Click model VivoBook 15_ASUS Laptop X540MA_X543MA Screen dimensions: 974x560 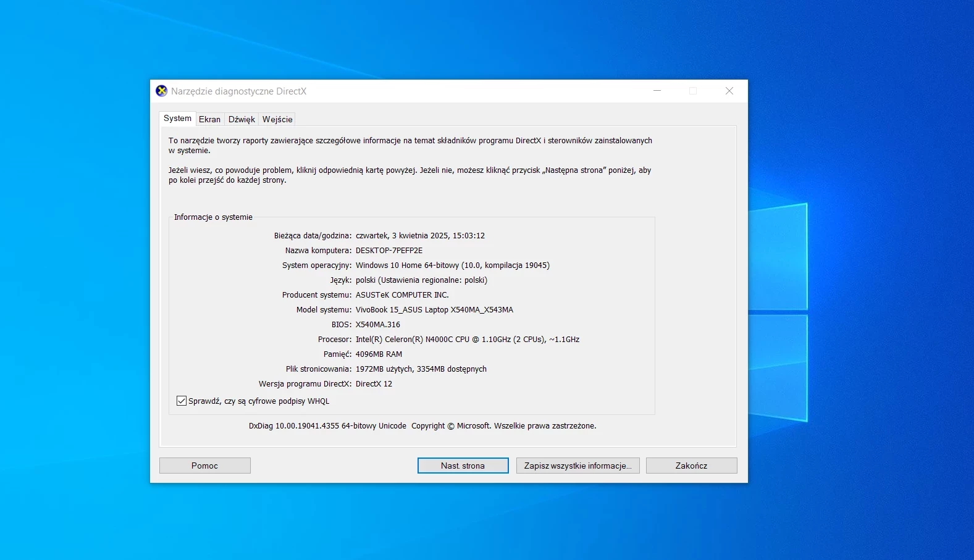(434, 310)
